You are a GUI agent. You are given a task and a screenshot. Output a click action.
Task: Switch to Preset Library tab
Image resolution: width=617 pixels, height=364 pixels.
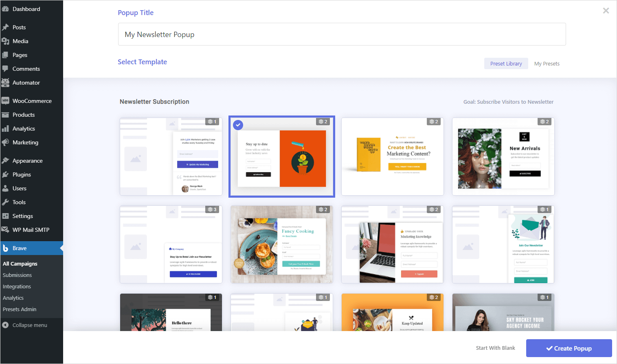tap(506, 63)
